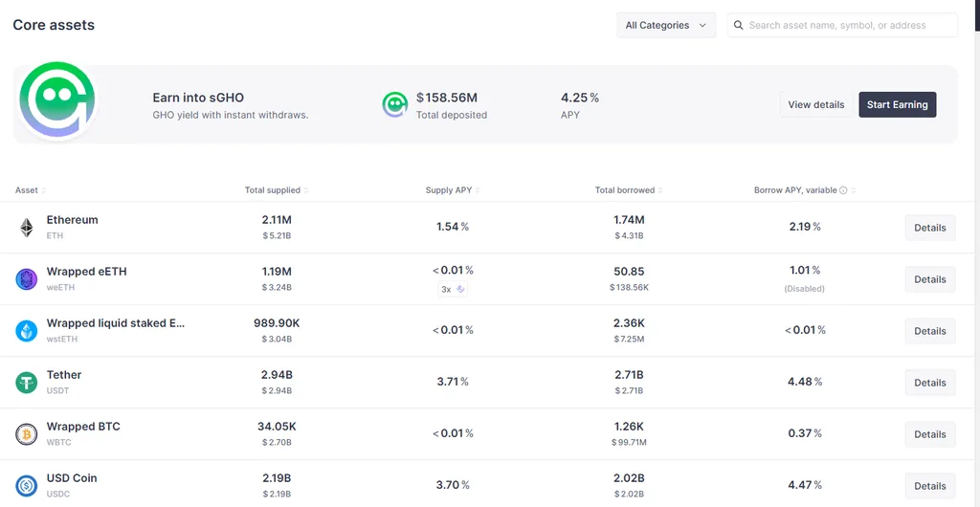
Task: Open Details for Wrapped BTC
Action: pos(930,434)
